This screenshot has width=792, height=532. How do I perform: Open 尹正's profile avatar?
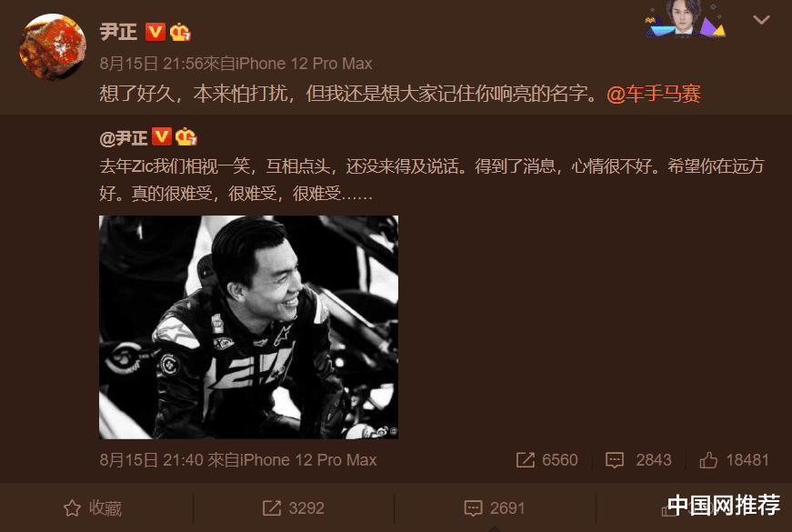point(53,46)
